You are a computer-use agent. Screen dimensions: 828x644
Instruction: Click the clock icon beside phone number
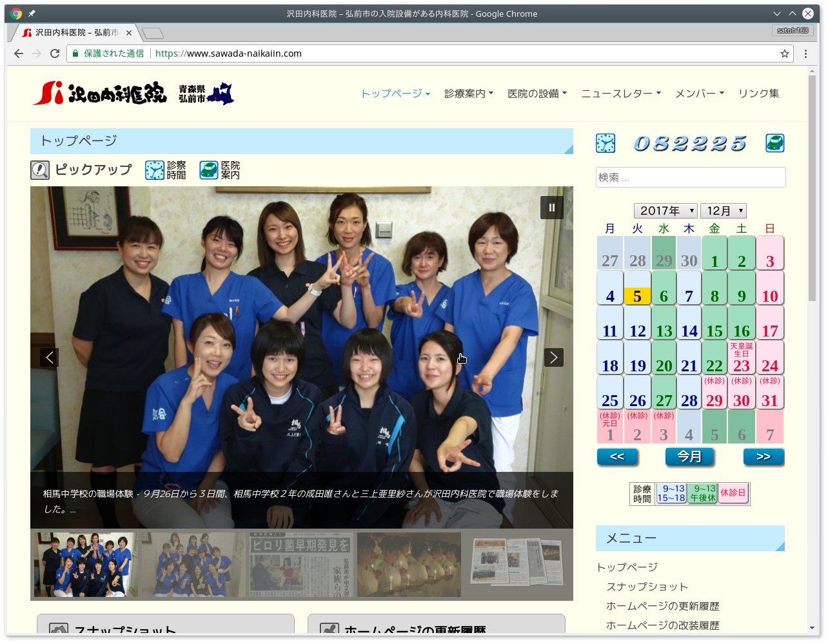click(606, 143)
